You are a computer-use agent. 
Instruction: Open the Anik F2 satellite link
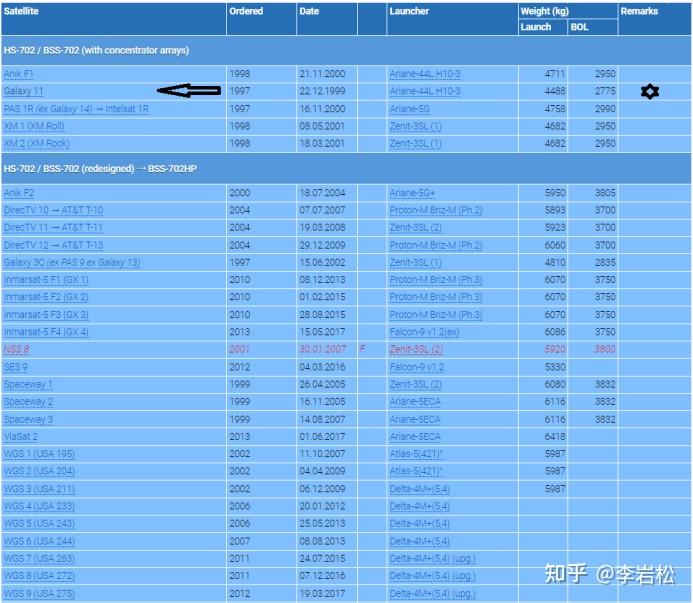pos(19,193)
